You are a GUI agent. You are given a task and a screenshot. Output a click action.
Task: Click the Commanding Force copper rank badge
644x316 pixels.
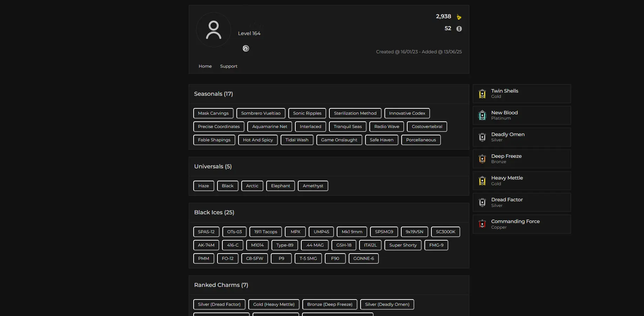[x=482, y=224]
